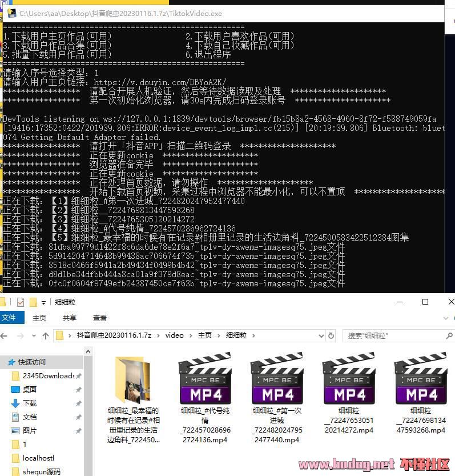Click the 主页 breadcrumb segment

205,335
